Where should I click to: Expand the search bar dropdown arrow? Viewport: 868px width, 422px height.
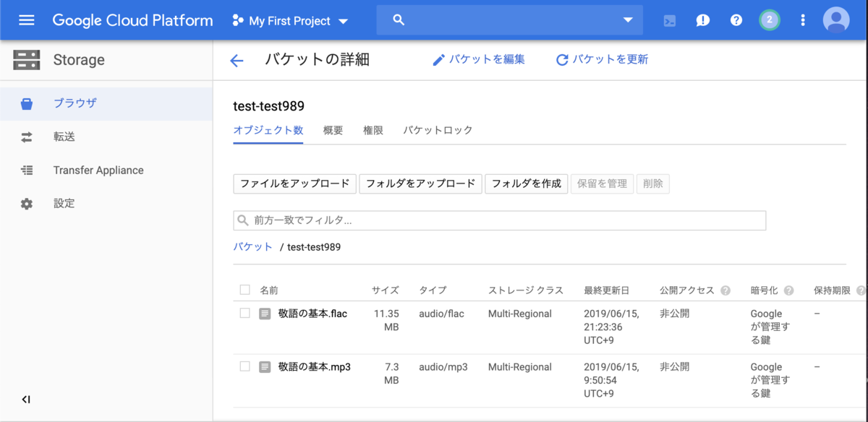point(628,20)
